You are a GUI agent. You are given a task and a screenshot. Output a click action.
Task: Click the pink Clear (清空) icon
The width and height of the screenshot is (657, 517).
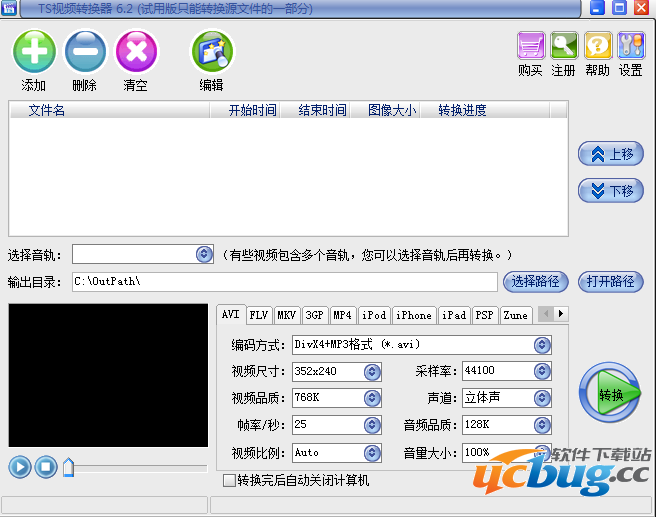tap(136, 50)
